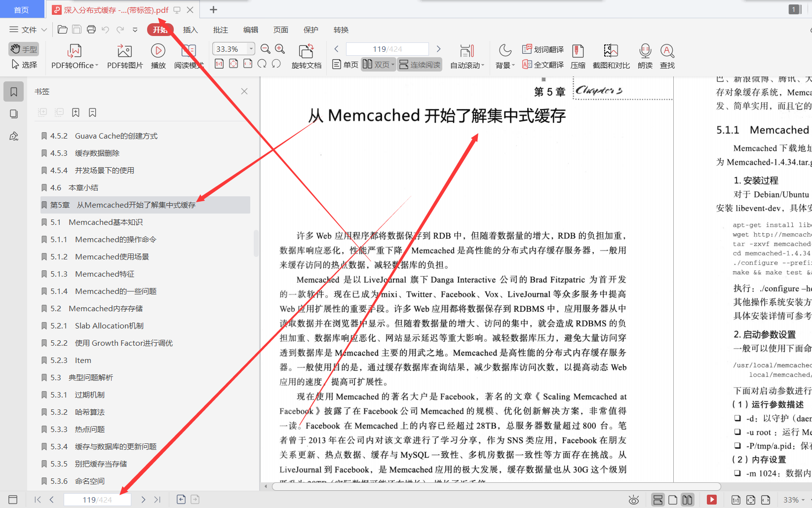Screen dimensions: 812x508
Task: Start 朗读 read-aloud
Action: (645, 56)
